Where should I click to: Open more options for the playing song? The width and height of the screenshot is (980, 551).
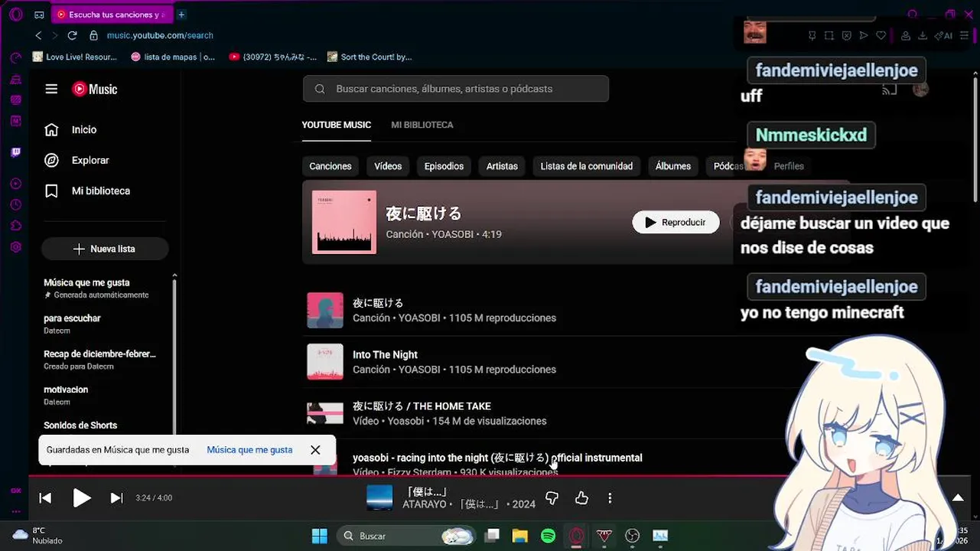pyautogui.click(x=610, y=498)
